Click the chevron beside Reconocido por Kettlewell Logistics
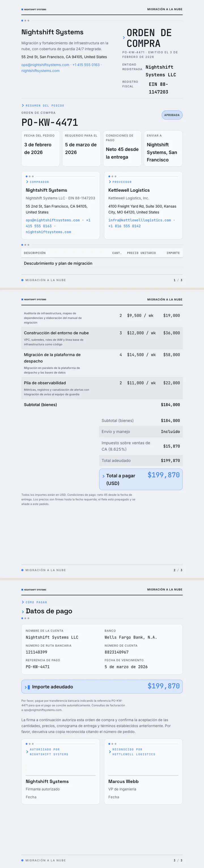 click(110, 752)
